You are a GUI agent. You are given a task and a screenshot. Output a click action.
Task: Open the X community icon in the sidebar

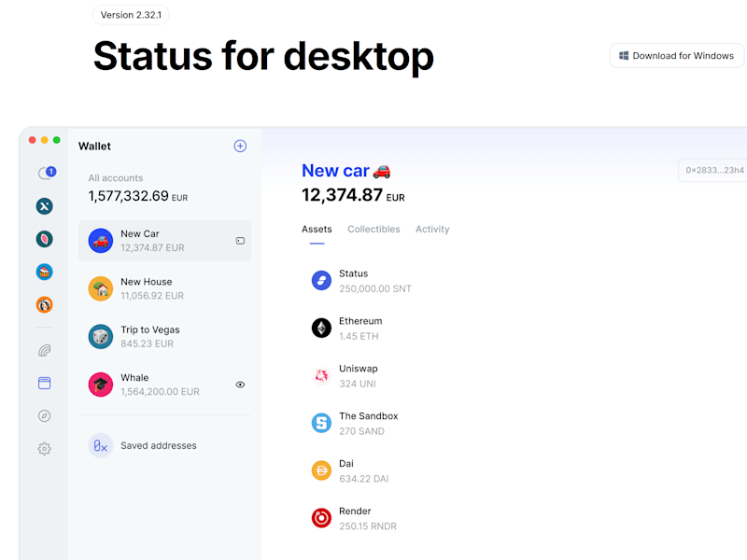[x=44, y=206]
